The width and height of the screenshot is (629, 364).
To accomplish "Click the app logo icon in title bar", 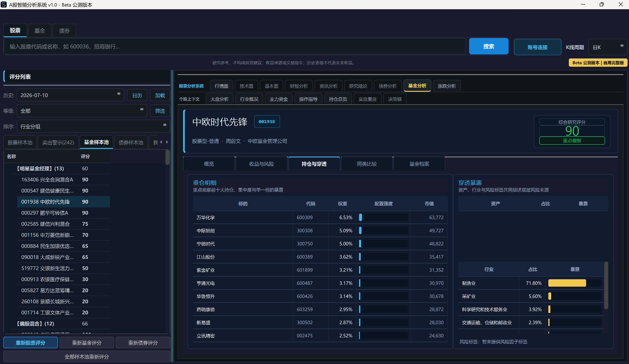I will click(x=4, y=5).
